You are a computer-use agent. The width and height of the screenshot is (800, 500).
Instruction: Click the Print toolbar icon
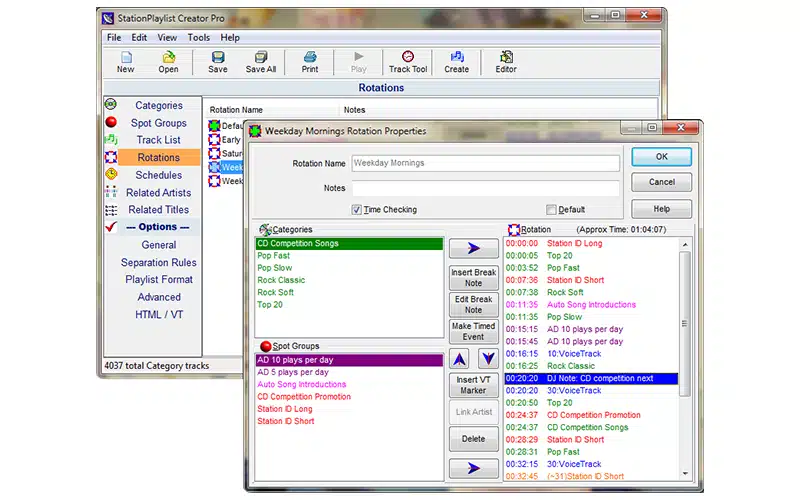click(x=310, y=62)
